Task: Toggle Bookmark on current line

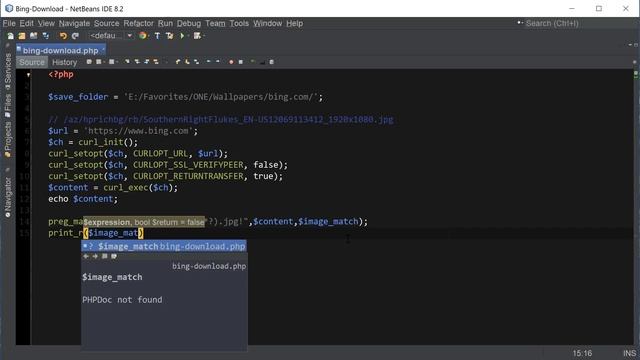Action: 196,62
